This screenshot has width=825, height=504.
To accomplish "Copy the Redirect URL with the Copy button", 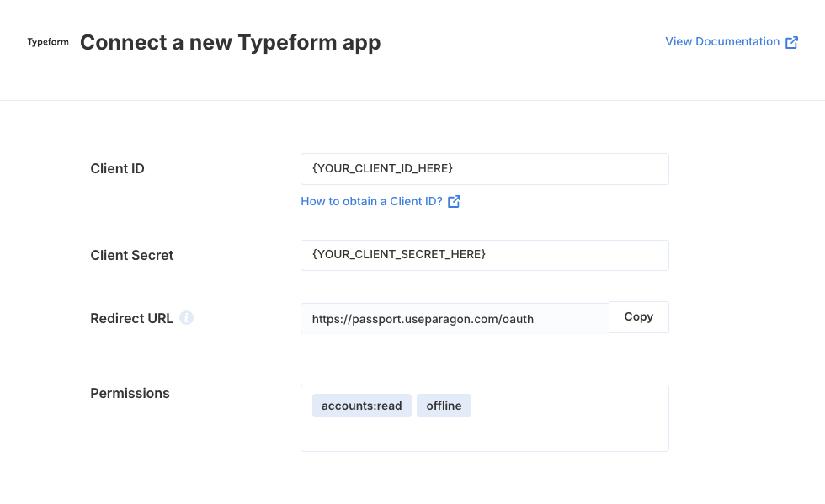I will pos(639,317).
